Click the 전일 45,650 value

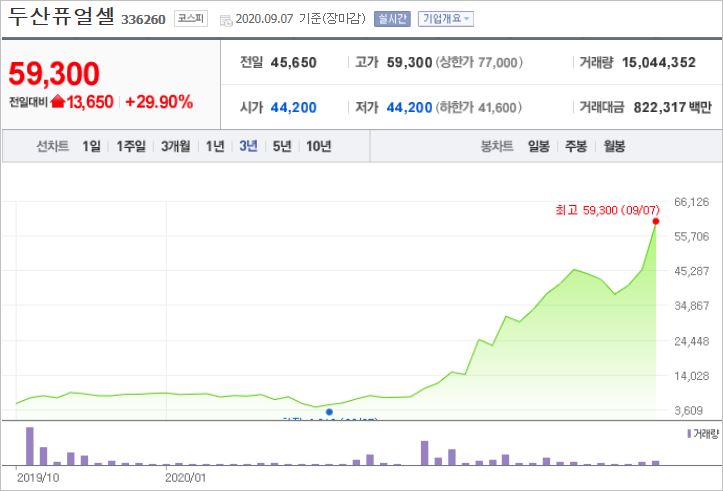tap(293, 62)
